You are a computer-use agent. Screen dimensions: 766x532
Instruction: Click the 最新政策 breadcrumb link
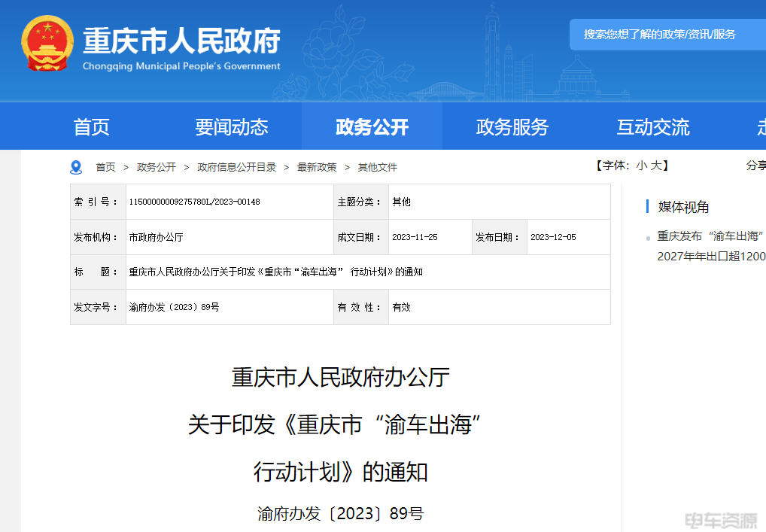click(317, 167)
